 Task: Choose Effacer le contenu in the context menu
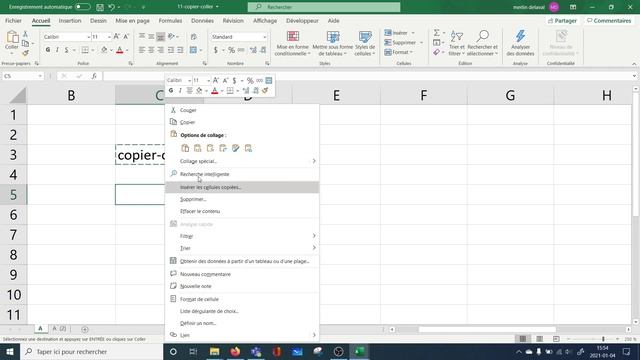pyautogui.click(x=242, y=211)
